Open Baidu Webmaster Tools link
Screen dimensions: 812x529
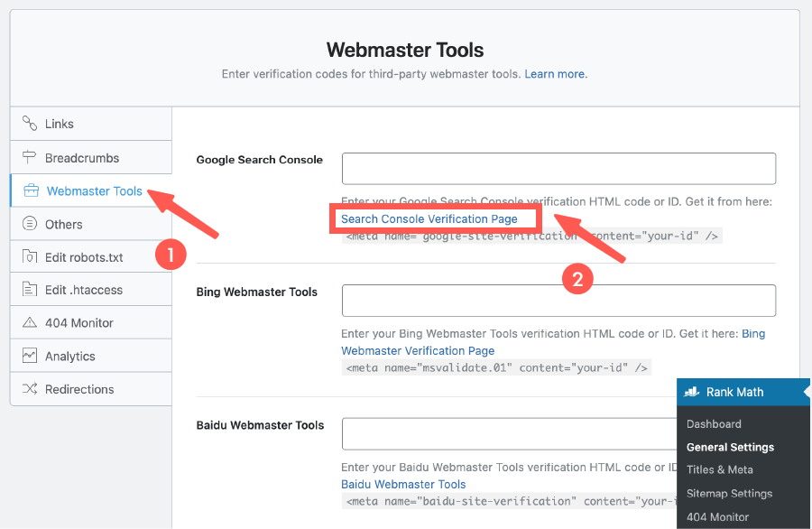click(x=403, y=484)
